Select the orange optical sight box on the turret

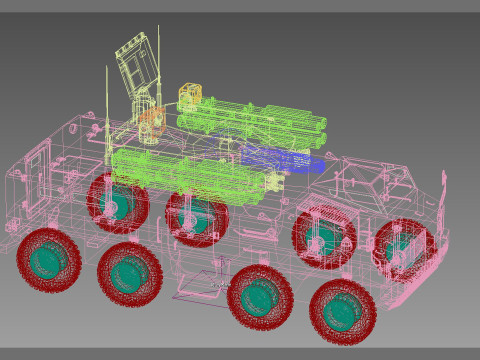click(x=152, y=122)
